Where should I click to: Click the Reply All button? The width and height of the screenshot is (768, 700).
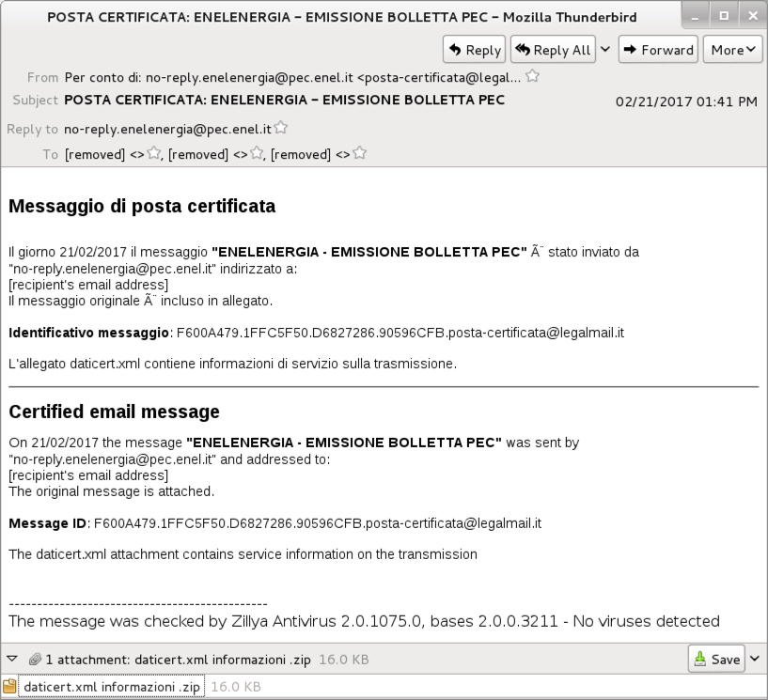pyautogui.click(x=553, y=50)
